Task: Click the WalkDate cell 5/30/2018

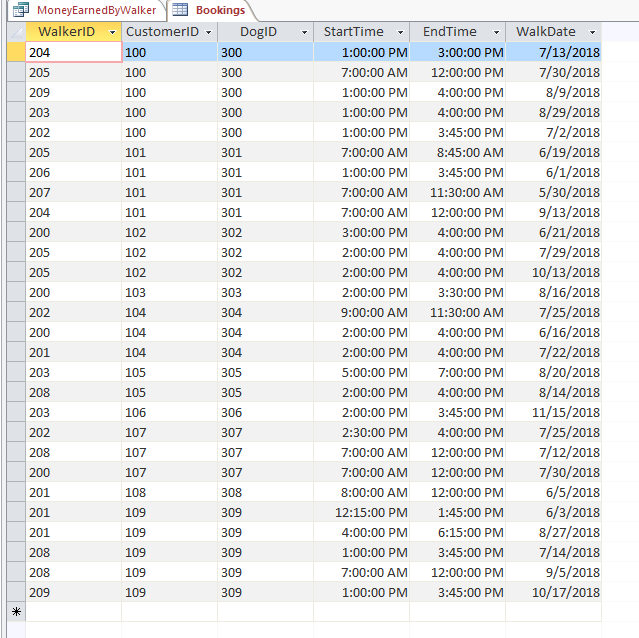Action: click(553, 192)
